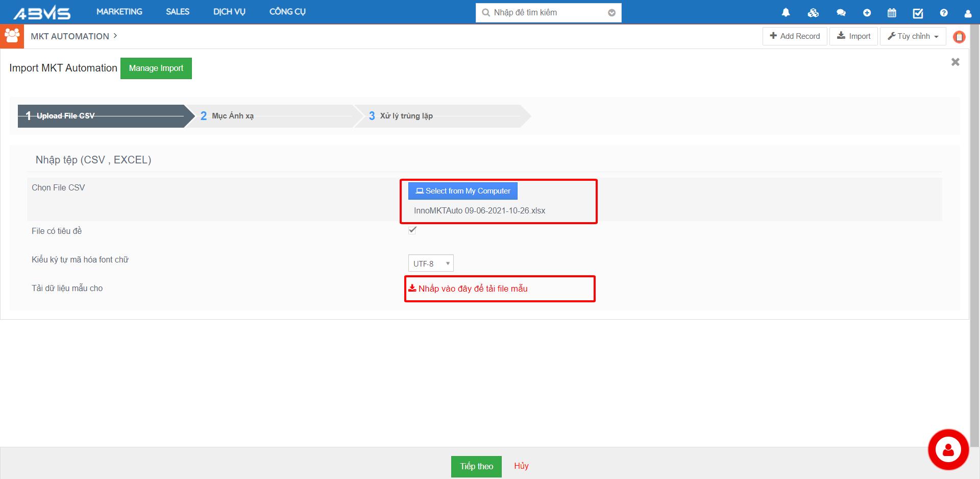The image size is (980, 479).
Task: Open the tasks checkmark icon
Action: tap(918, 13)
